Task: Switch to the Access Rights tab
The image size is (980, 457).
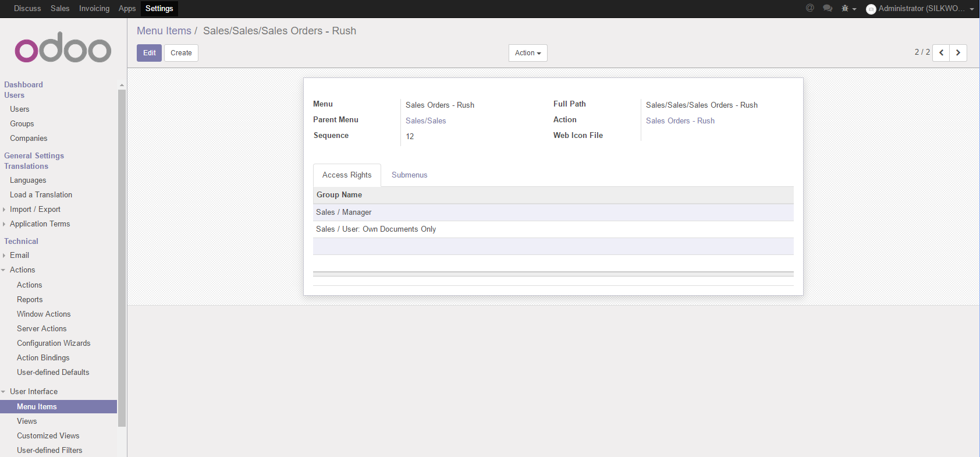Action: coord(347,175)
